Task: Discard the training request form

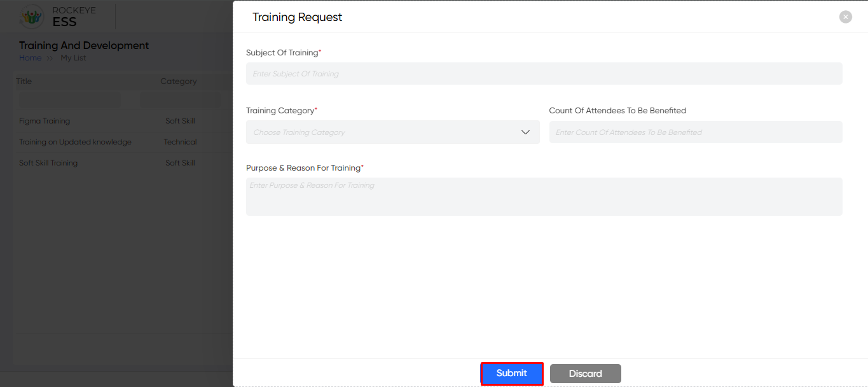Action: click(585, 374)
